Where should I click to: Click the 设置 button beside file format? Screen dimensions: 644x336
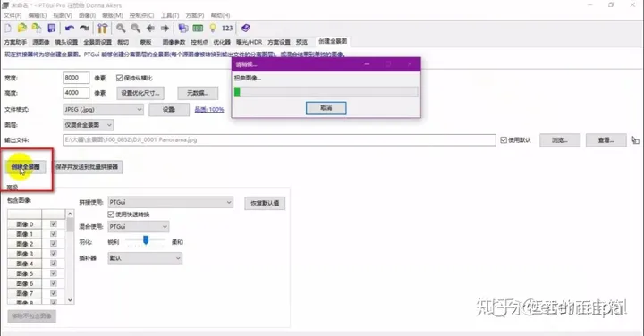[x=169, y=110]
